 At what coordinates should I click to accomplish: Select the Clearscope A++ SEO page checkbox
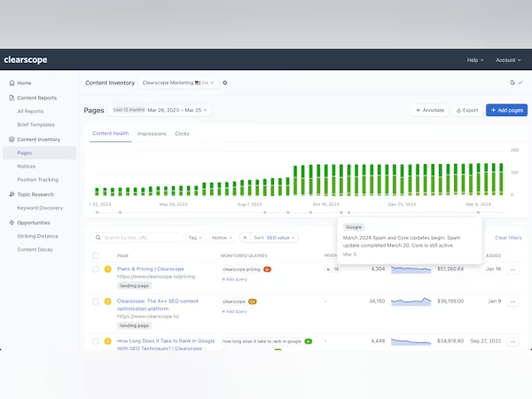[x=96, y=301]
